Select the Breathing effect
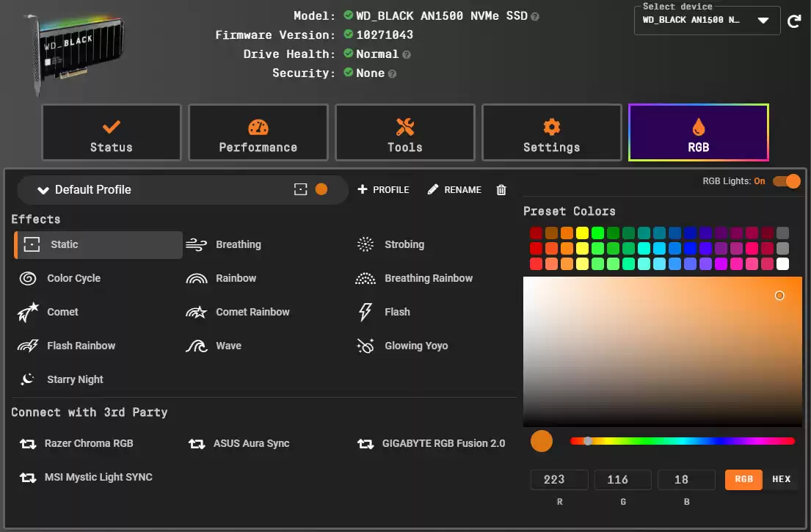 coord(239,244)
